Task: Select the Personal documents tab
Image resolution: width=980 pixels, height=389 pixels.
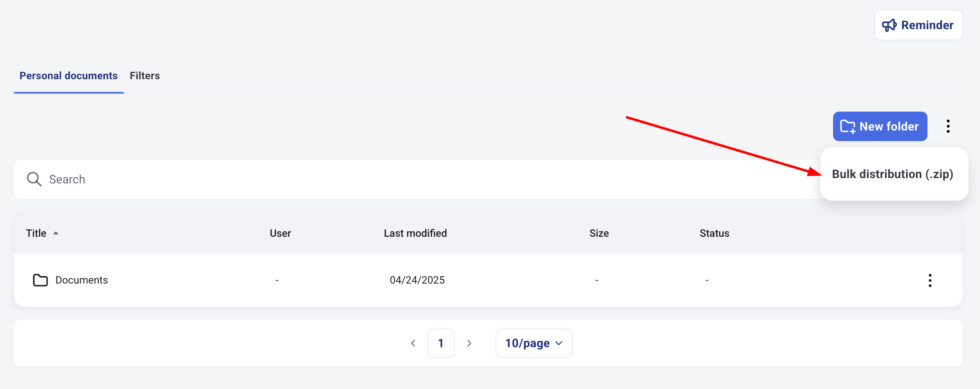Action: point(69,76)
